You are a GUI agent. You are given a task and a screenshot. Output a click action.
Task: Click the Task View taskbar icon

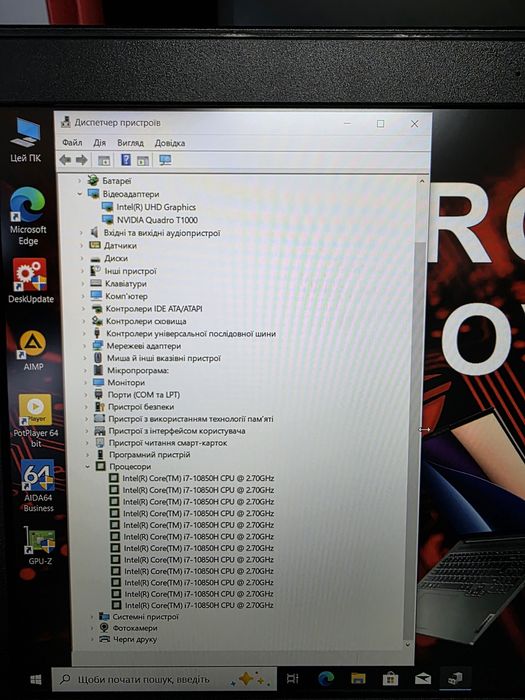coord(293,679)
